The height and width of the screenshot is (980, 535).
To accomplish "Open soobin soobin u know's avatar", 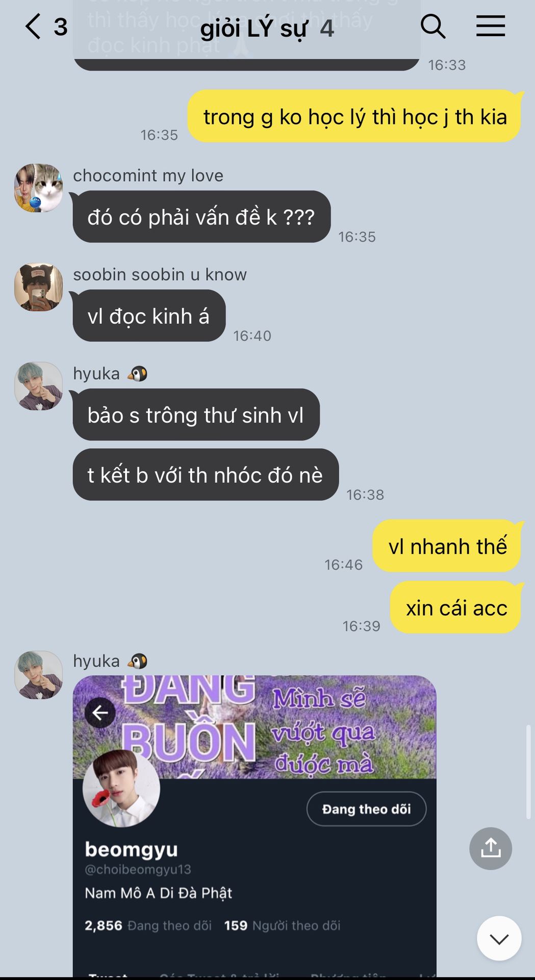I will coord(38,287).
